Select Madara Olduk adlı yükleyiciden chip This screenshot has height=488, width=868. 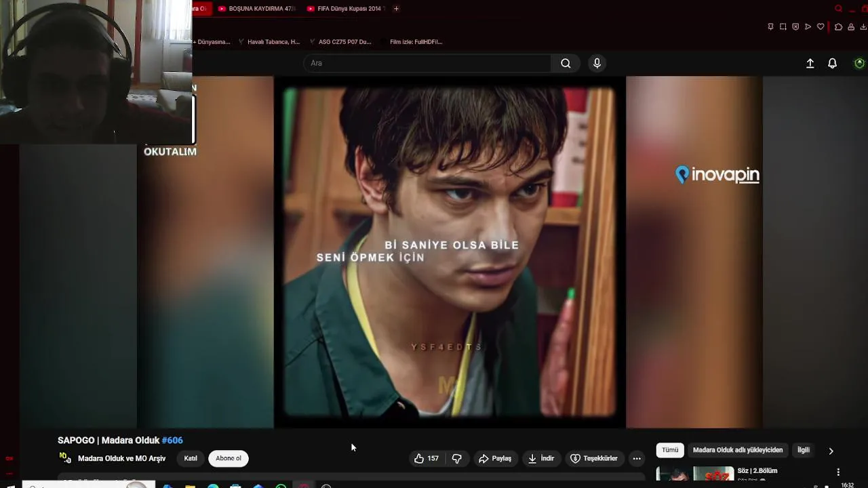click(x=738, y=450)
